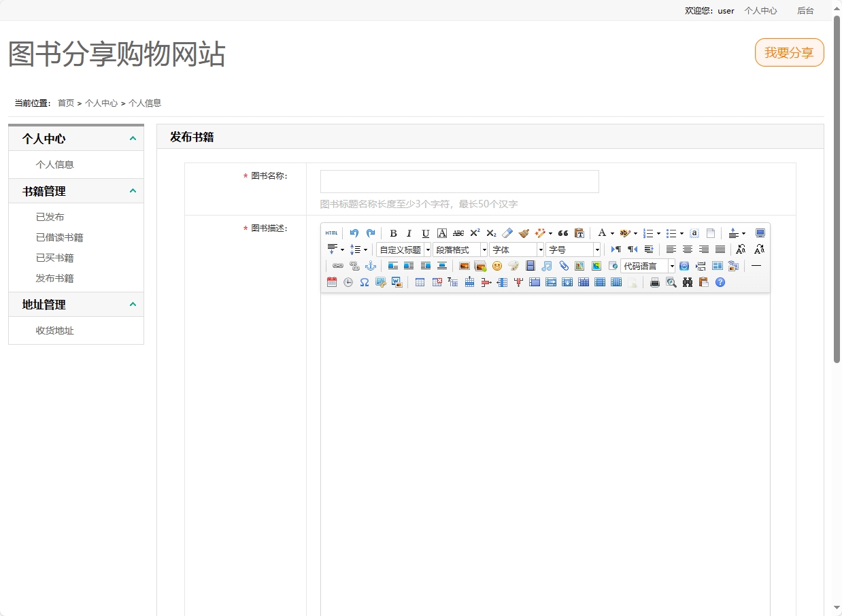Toggle fullscreen editing mode
The height and width of the screenshot is (616, 842).
(x=760, y=233)
